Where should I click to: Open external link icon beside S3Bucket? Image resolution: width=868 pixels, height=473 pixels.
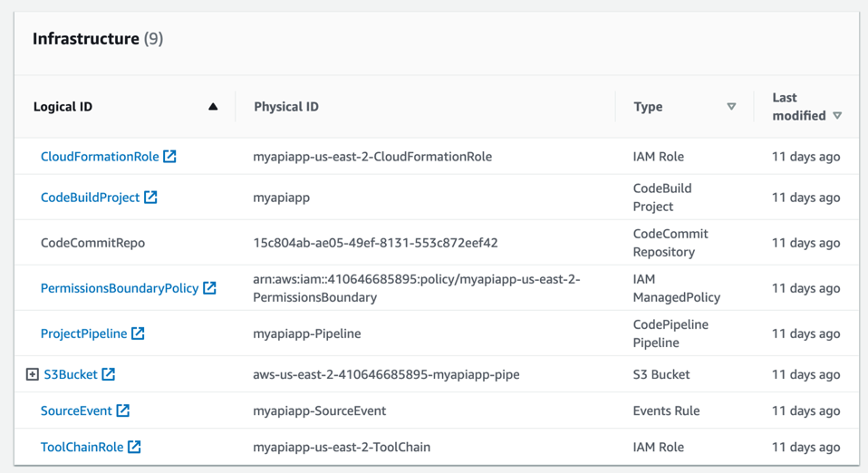109,374
